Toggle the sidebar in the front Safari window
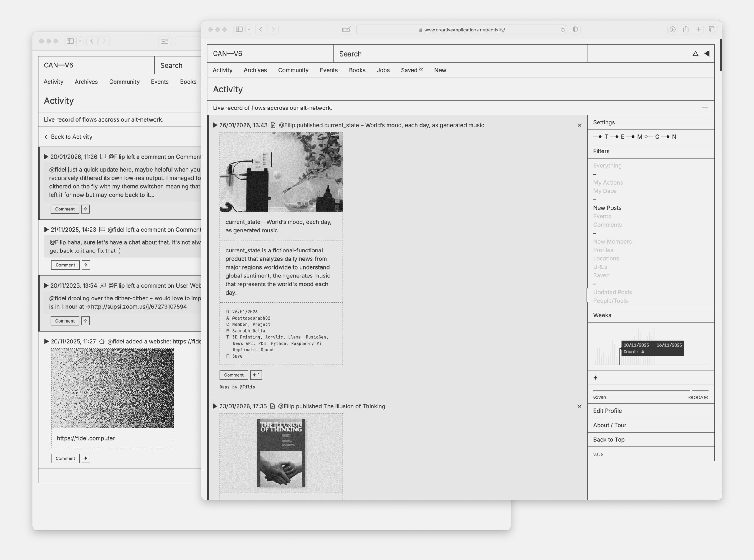Screen dimensions: 754x560 (239, 29)
